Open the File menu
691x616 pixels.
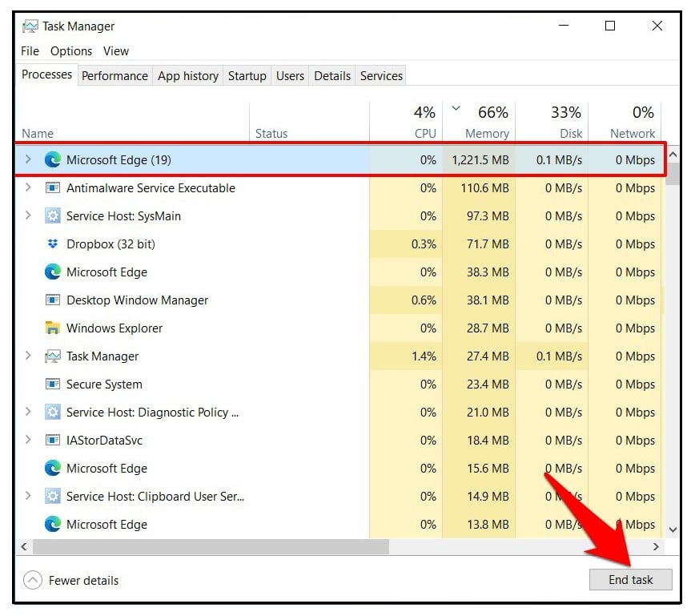pos(30,51)
